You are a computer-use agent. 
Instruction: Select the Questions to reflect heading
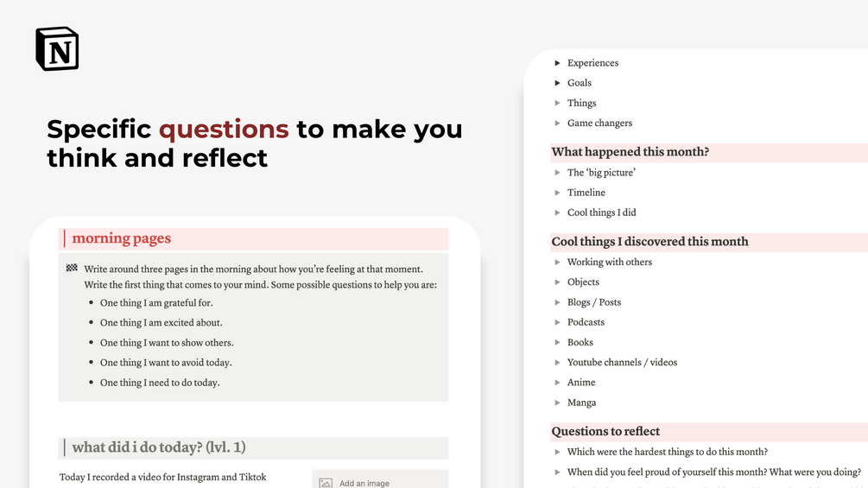(605, 431)
